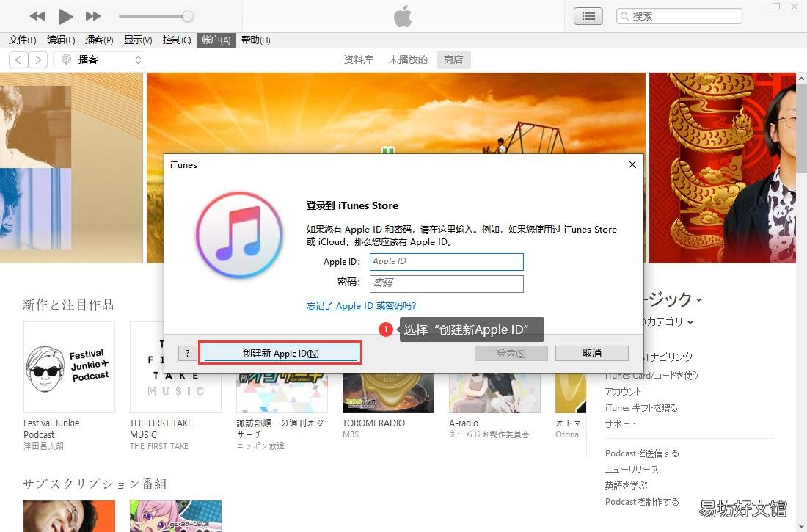Open the 帮助(H) menu
807x532 pixels.
pyautogui.click(x=256, y=40)
